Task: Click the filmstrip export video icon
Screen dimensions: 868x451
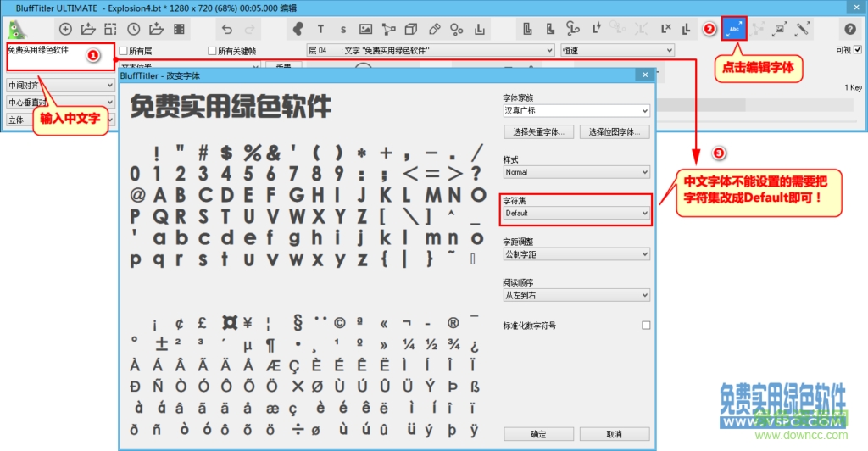Action: 180,29
